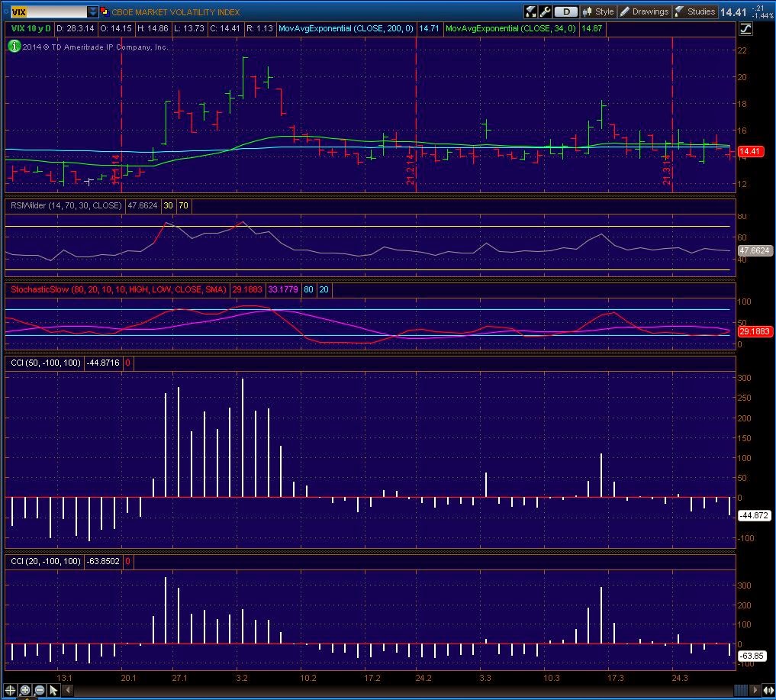Click the quick study flask icon
This screenshot has height=700, width=776.
pyautogui.click(x=530, y=11)
